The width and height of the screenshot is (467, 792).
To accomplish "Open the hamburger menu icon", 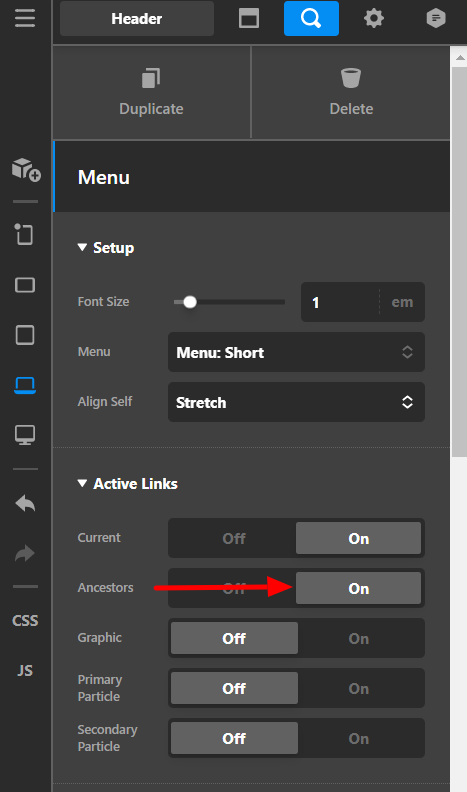I will pyautogui.click(x=25, y=18).
